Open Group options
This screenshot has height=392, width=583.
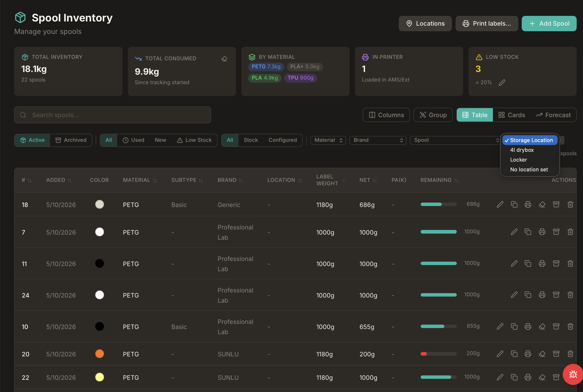[433, 115]
